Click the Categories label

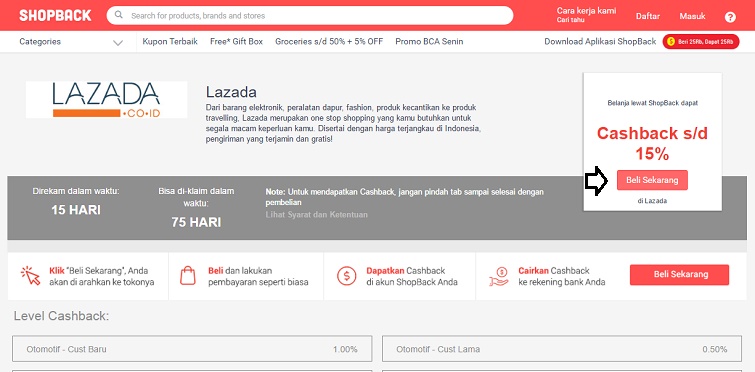40,41
